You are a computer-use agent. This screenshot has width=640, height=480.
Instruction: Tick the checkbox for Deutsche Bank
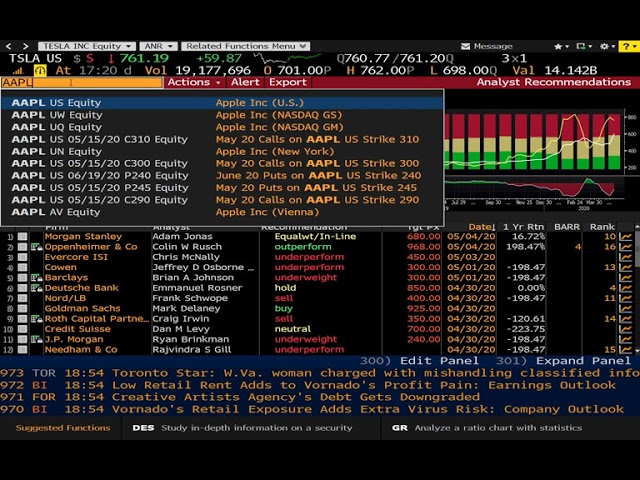(22, 288)
